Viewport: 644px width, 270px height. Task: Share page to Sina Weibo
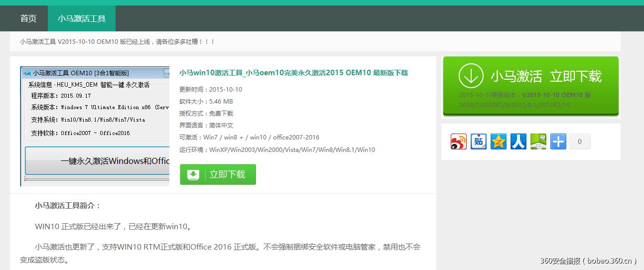coord(459,141)
